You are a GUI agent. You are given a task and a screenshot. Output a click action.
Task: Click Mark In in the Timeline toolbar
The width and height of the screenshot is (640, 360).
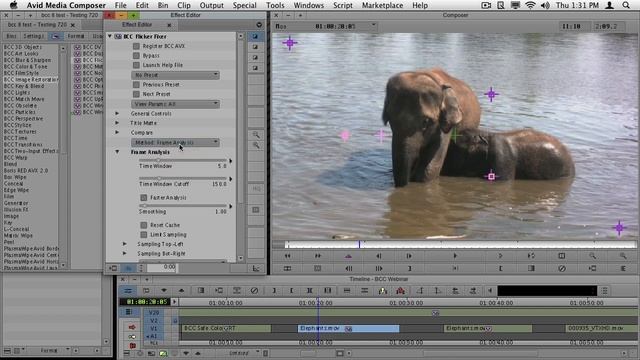[274, 291]
